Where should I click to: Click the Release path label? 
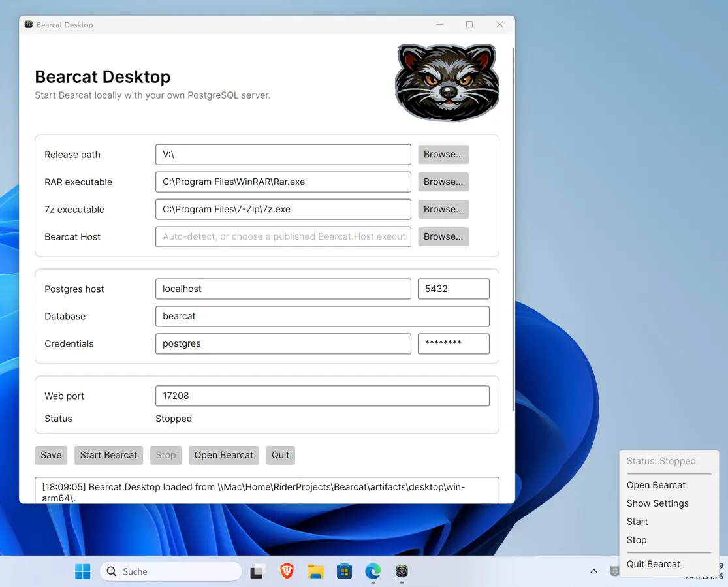[x=72, y=155]
